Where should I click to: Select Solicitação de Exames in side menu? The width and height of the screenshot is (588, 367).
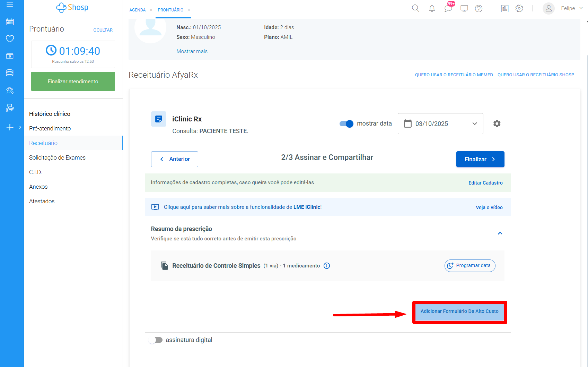pyautogui.click(x=57, y=157)
